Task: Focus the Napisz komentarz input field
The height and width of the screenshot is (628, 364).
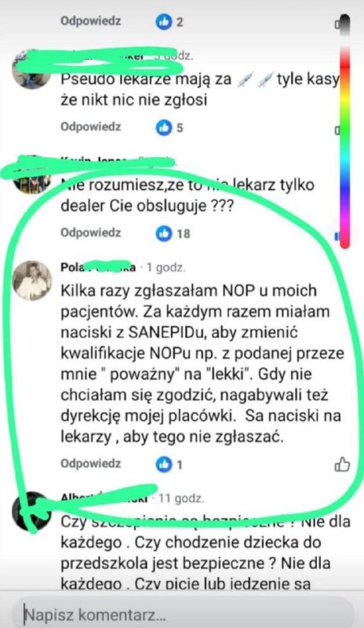Action: pos(183,614)
